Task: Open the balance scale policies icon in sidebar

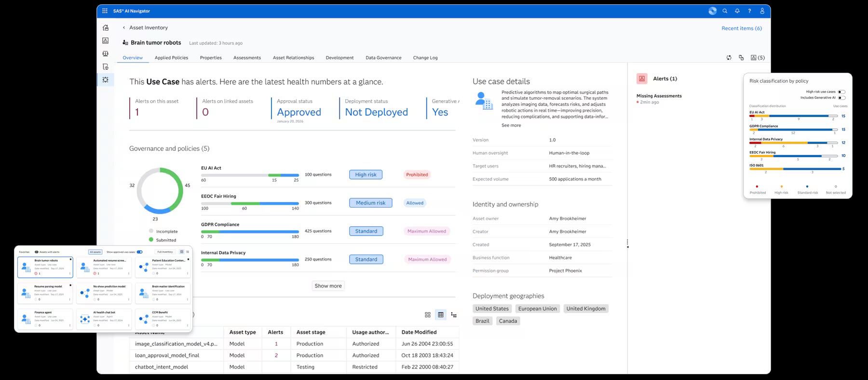Action: [x=106, y=53]
